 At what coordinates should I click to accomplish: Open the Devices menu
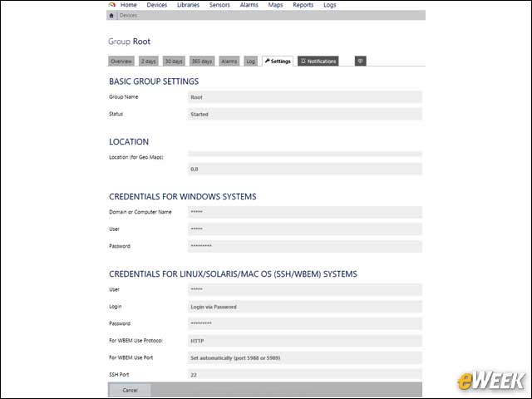pos(157,5)
